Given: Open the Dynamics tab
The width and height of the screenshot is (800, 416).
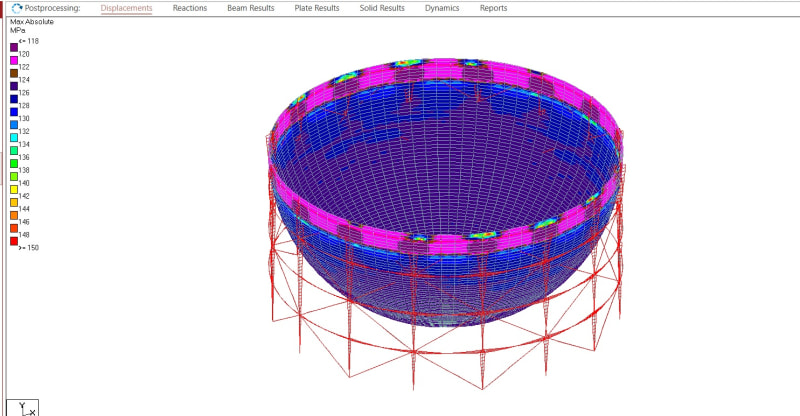Looking at the screenshot, I should (442, 8).
